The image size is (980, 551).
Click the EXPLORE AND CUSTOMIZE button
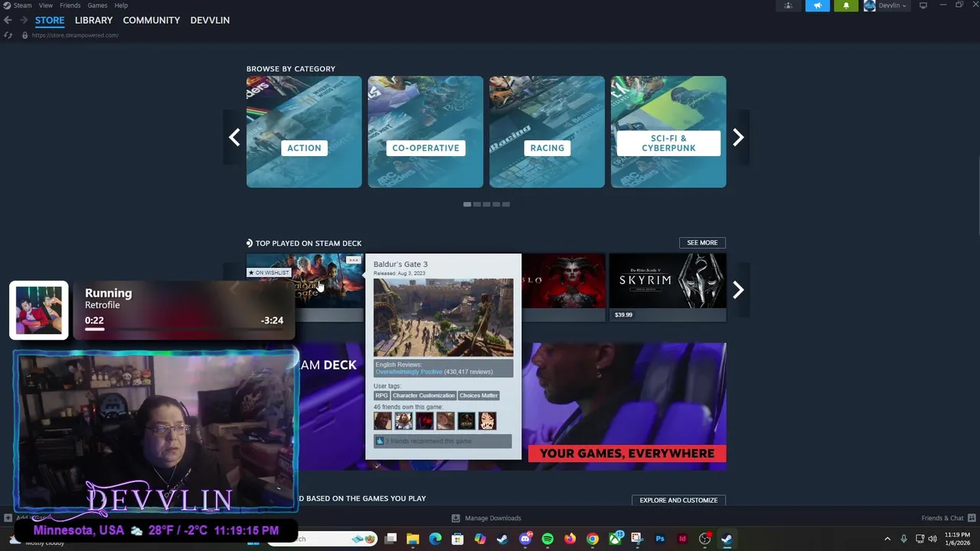pyautogui.click(x=678, y=500)
